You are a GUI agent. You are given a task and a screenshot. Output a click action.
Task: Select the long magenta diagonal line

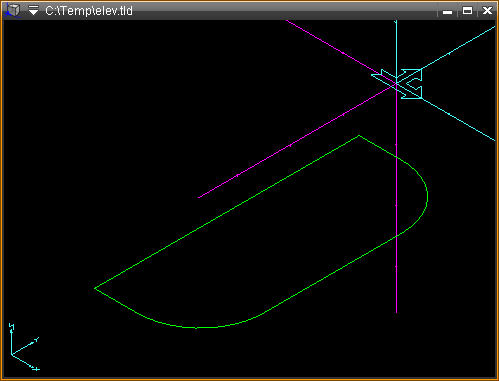click(x=297, y=141)
